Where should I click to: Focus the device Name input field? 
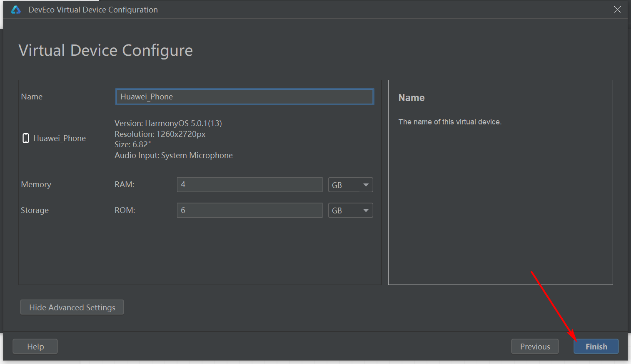244,97
